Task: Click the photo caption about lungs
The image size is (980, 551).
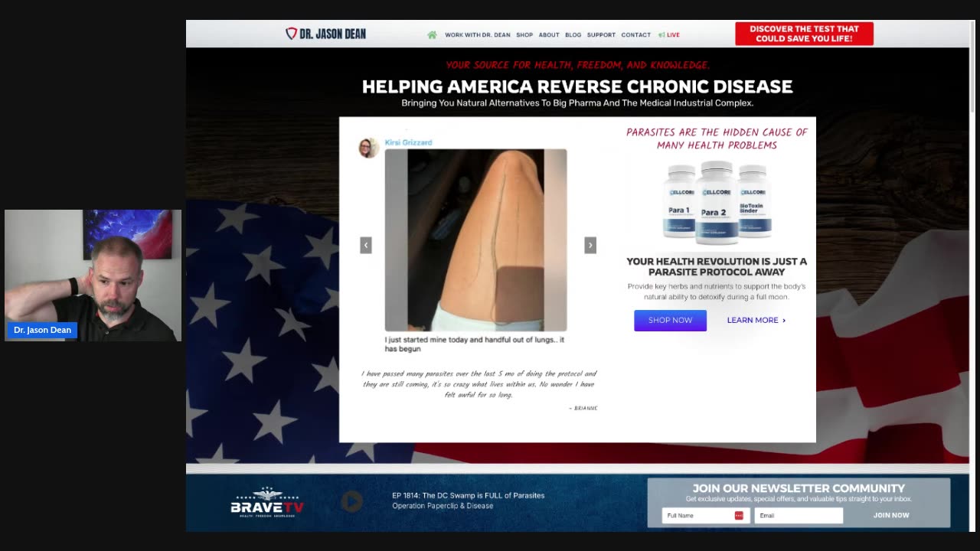Action: click(475, 344)
